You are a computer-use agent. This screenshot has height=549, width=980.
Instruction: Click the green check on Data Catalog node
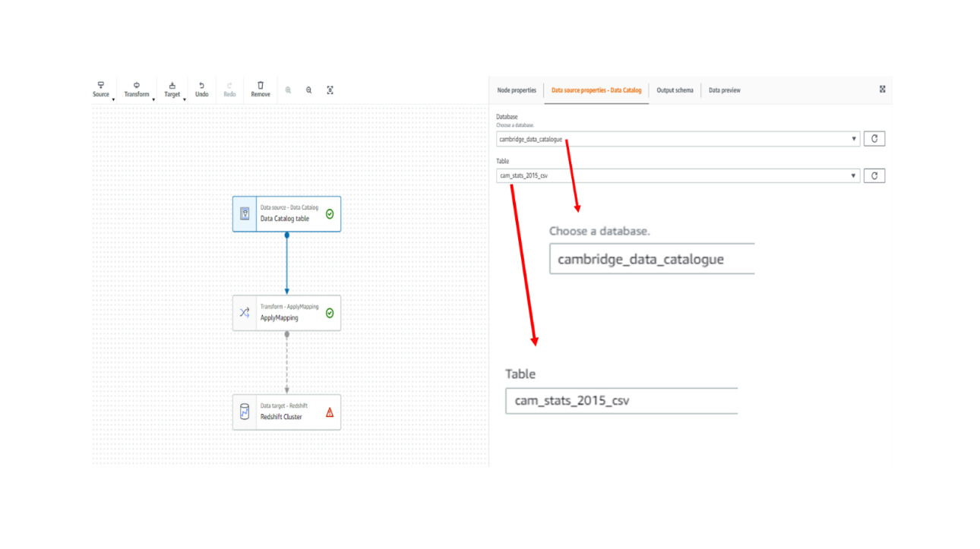330,214
